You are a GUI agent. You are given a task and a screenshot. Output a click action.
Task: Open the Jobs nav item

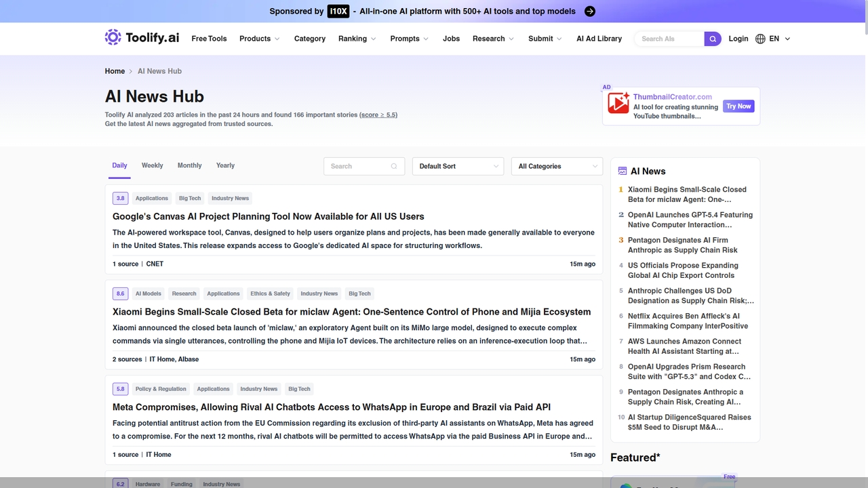tap(451, 39)
